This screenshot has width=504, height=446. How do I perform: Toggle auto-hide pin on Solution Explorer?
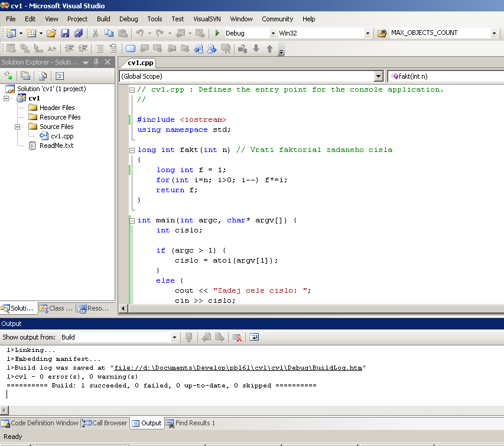[96, 62]
